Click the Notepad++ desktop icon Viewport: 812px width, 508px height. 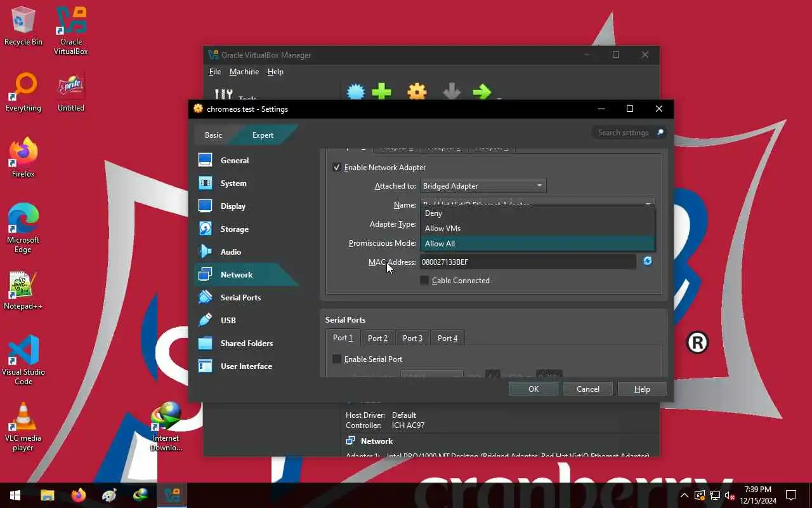click(x=23, y=290)
